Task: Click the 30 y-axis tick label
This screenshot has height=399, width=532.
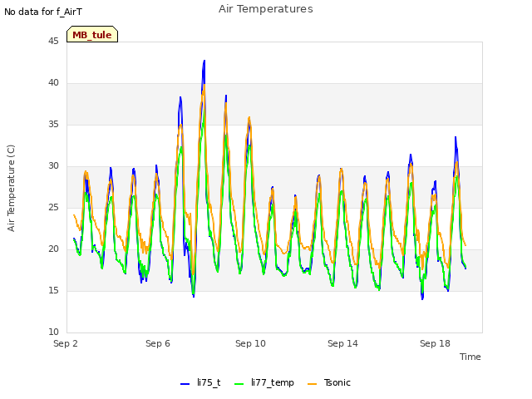Action: (x=53, y=165)
